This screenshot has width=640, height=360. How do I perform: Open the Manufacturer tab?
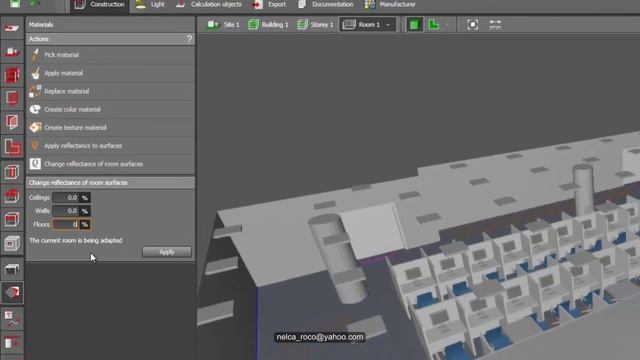tap(390, 5)
